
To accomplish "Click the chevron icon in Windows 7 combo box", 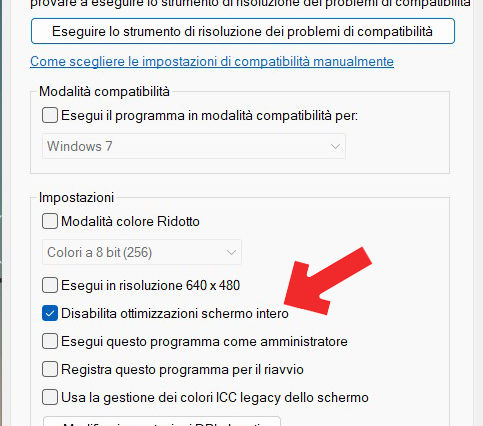I will click(x=335, y=146).
